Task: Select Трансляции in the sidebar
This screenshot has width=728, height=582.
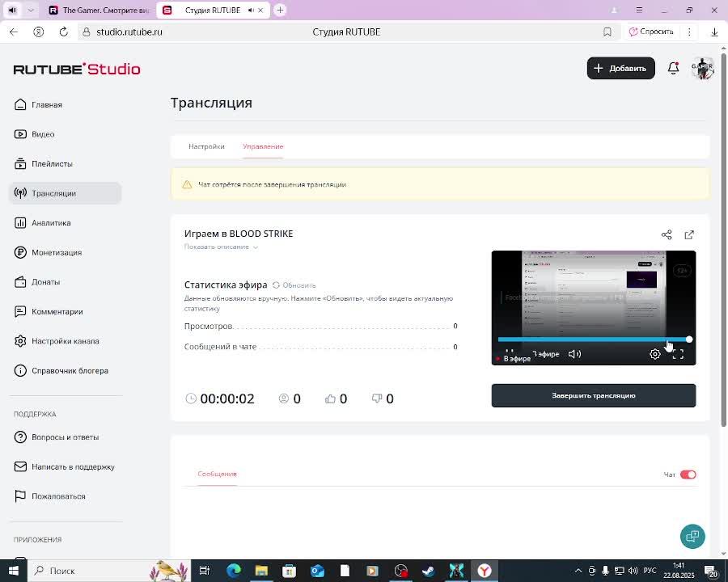Action: tap(65, 193)
